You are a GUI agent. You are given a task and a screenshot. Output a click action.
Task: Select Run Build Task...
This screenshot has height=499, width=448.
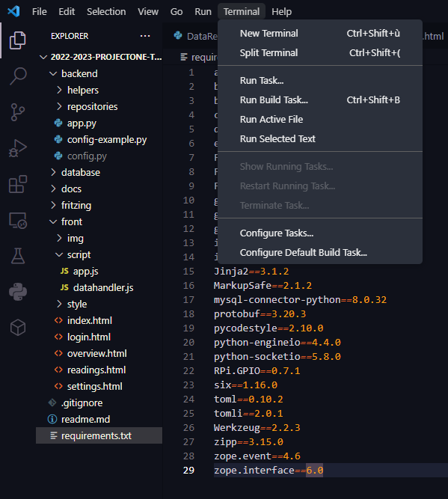[320, 100]
